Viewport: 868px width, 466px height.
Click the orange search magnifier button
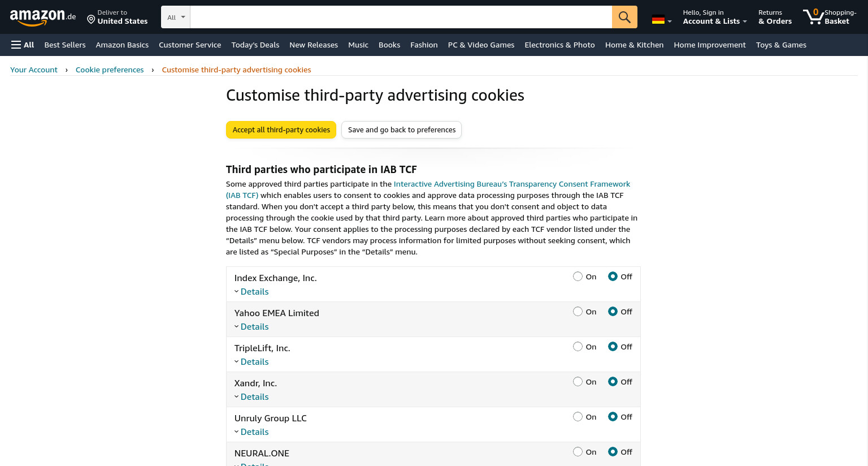624,17
